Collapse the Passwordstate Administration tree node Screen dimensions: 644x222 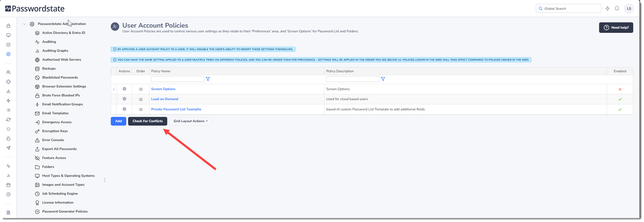pyautogui.click(x=24, y=24)
